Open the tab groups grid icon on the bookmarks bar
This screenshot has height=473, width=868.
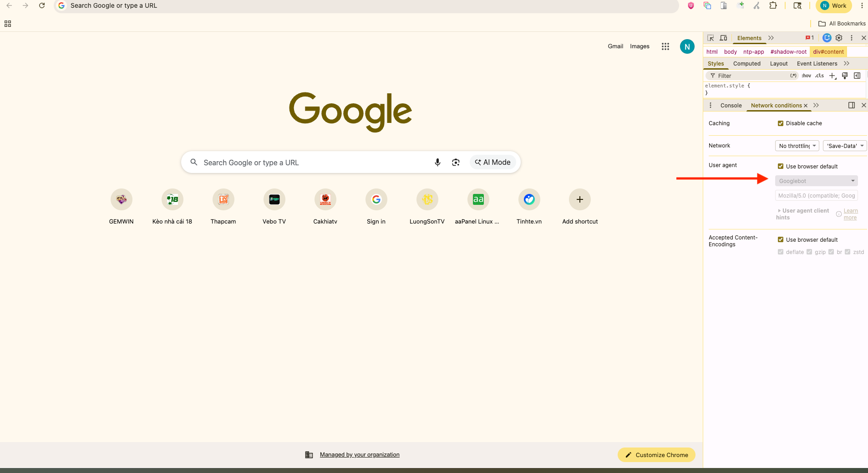pos(8,24)
